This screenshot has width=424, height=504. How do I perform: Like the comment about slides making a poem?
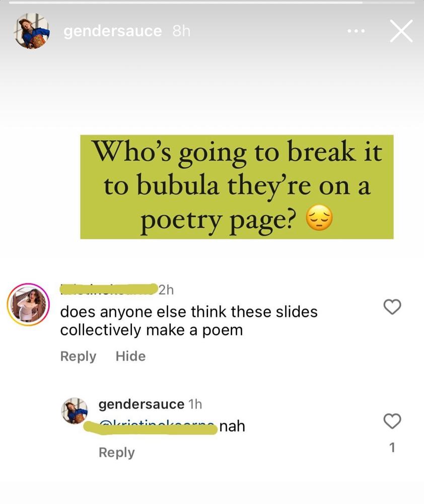pyautogui.click(x=392, y=306)
